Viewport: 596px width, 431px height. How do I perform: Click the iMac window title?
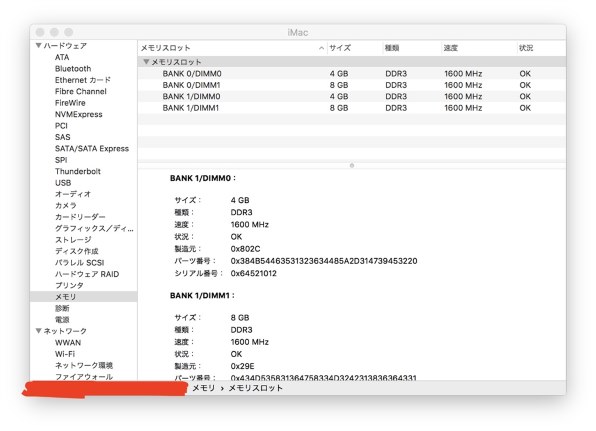point(298,32)
